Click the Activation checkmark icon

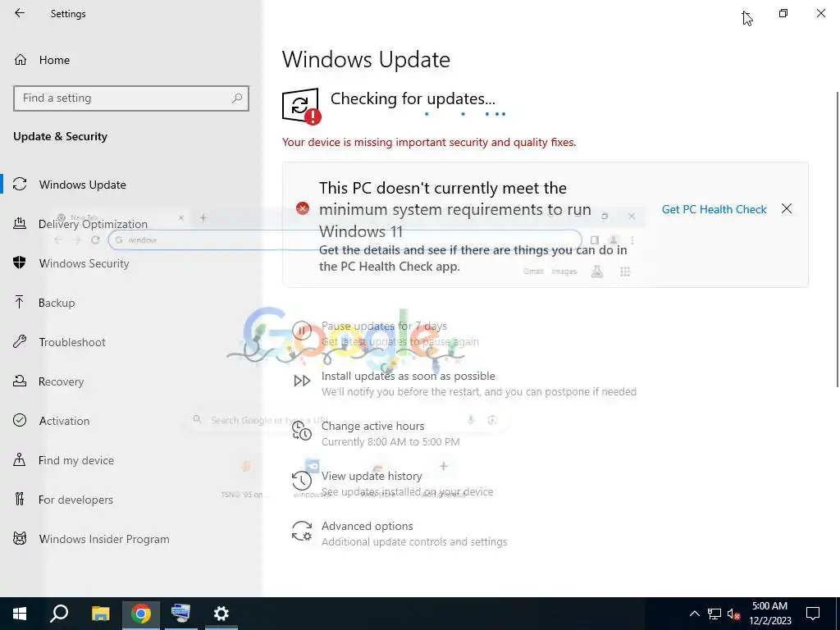[x=20, y=420]
